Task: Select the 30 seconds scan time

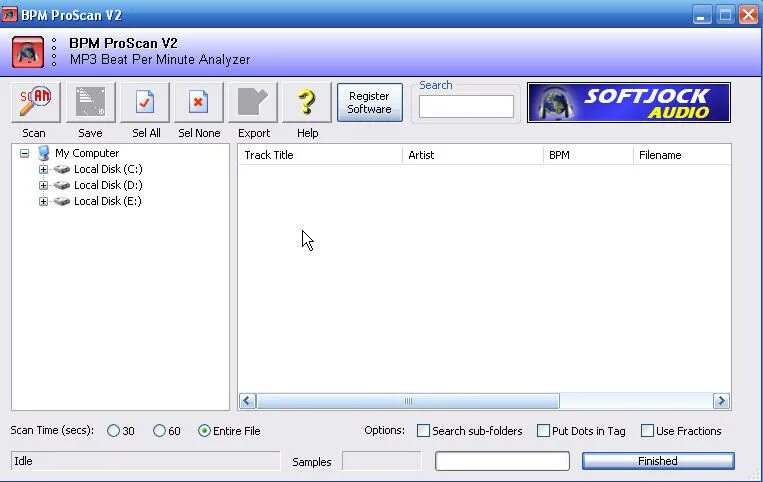Action: [x=113, y=431]
